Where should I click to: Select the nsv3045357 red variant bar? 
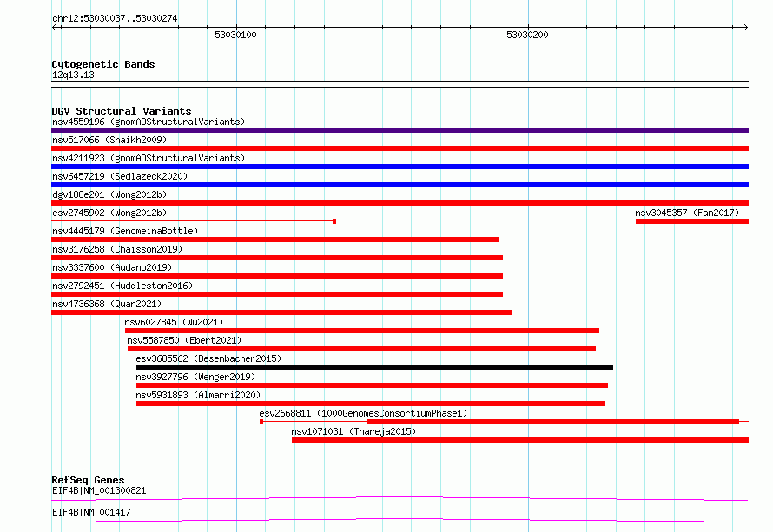(x=692, y=221)
